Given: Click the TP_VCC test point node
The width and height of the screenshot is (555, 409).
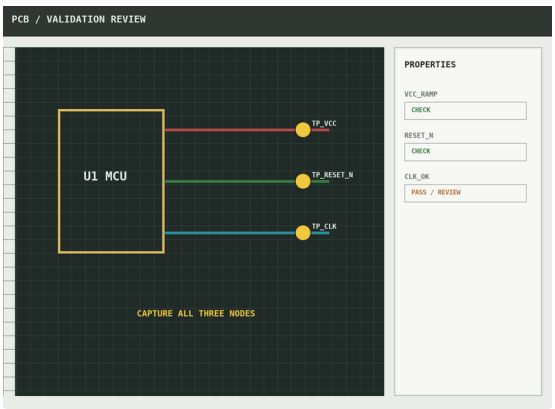Looking at the screenshot, I should tap(303, 130).
